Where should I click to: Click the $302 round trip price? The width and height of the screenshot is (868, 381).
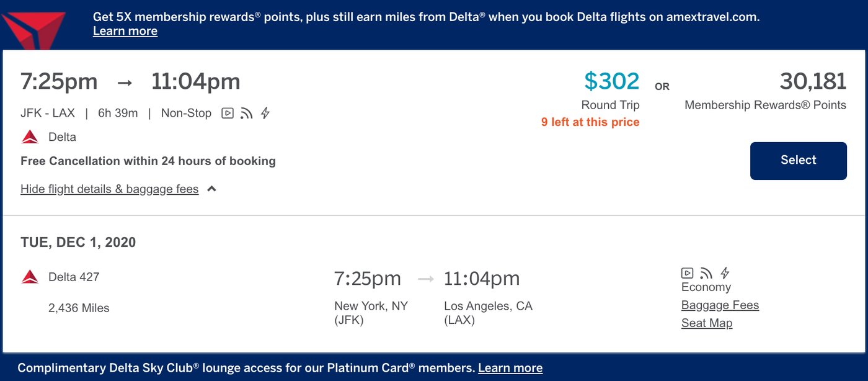611,80
